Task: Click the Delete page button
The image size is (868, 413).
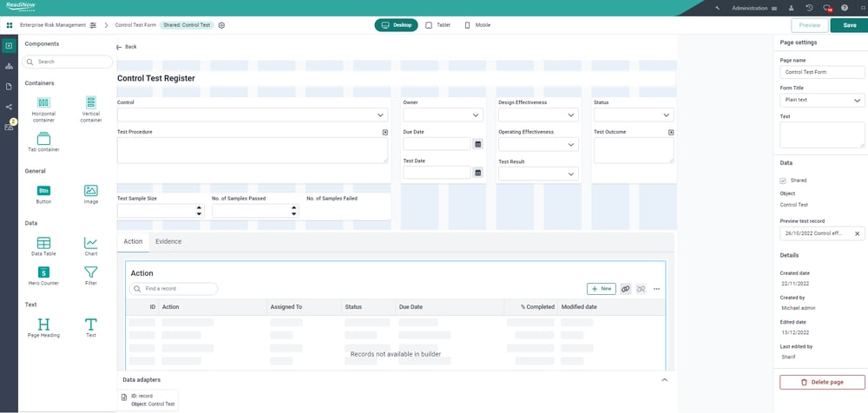Action: click(x=822, y=382)
